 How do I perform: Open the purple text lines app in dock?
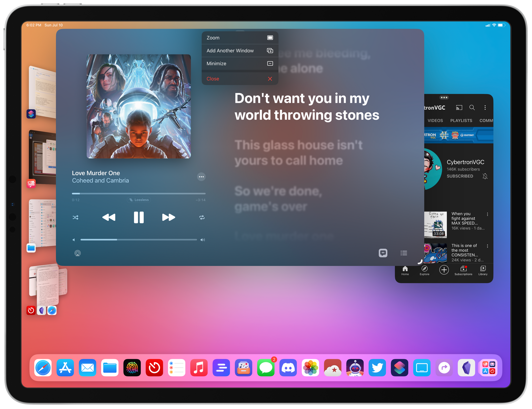[221, 367]
